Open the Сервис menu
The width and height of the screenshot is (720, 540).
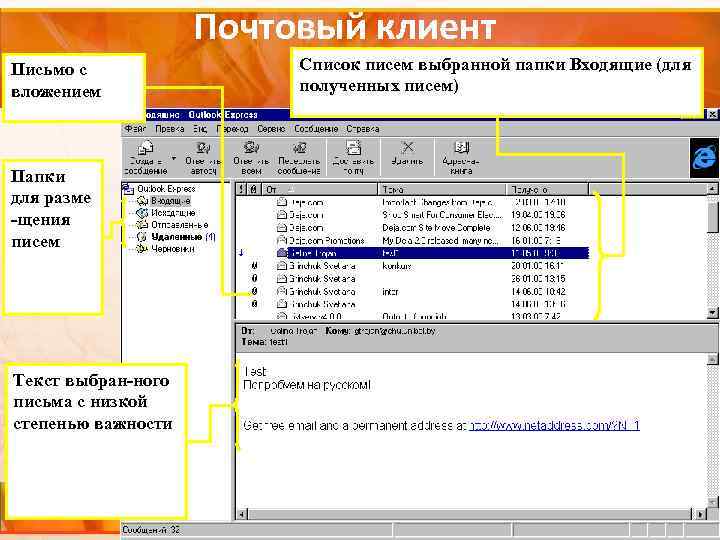(x=271, y=129)
